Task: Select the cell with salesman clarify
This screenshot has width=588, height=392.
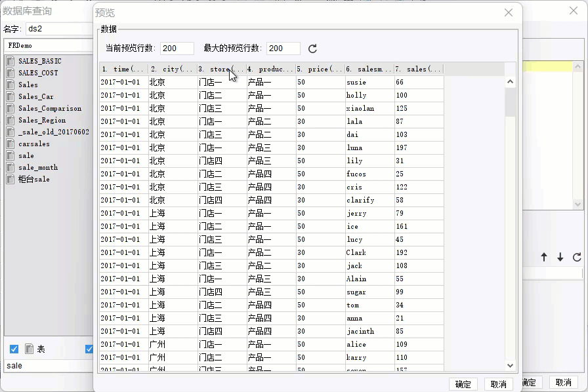Action: [x=369, y=200]
